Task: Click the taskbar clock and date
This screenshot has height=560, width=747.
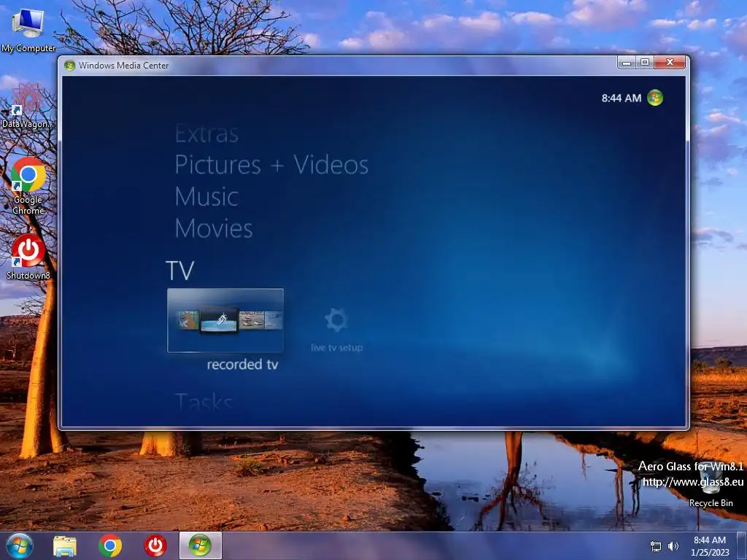Action: 710,546
